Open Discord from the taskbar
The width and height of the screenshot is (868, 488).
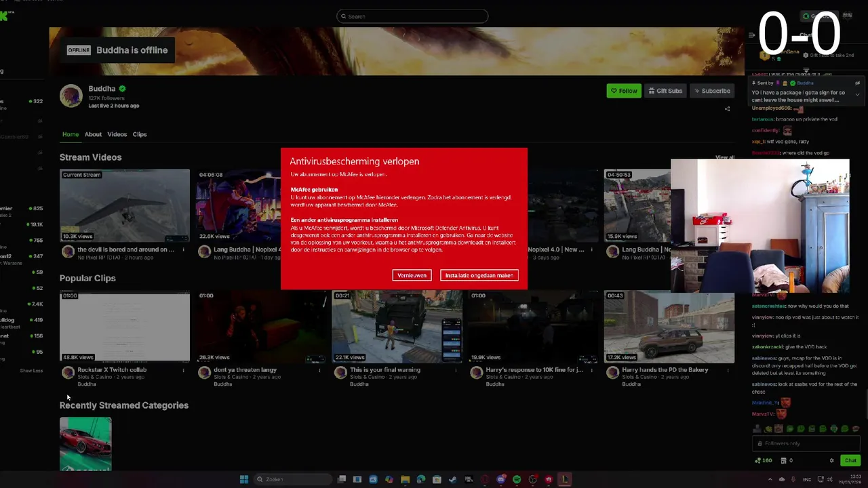coord(501,479)
